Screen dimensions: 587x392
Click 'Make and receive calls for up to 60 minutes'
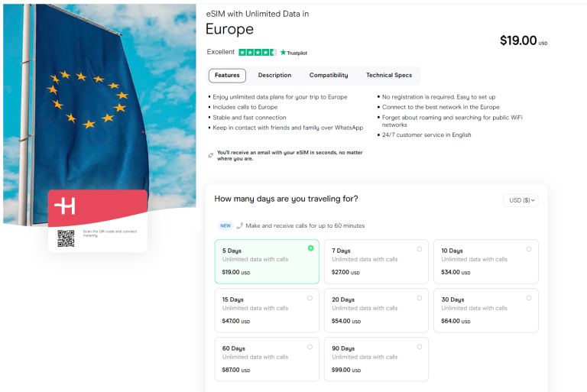(305, 225)
